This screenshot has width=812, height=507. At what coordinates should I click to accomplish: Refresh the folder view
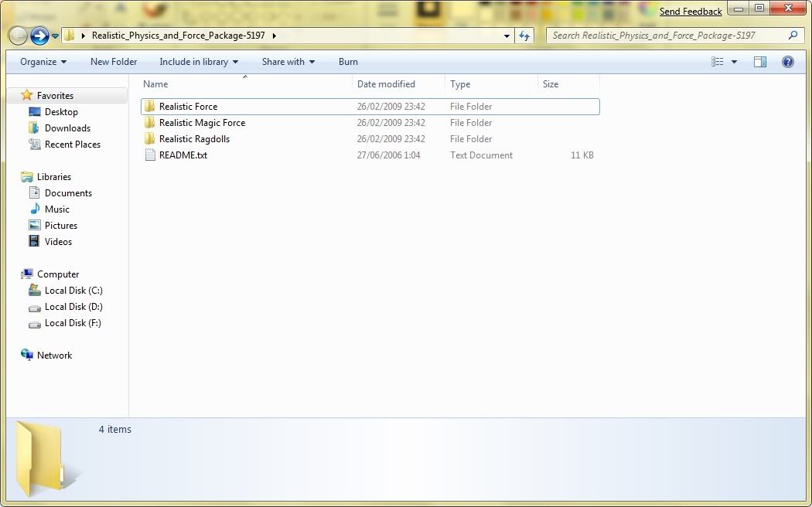[x=524, y=36]
